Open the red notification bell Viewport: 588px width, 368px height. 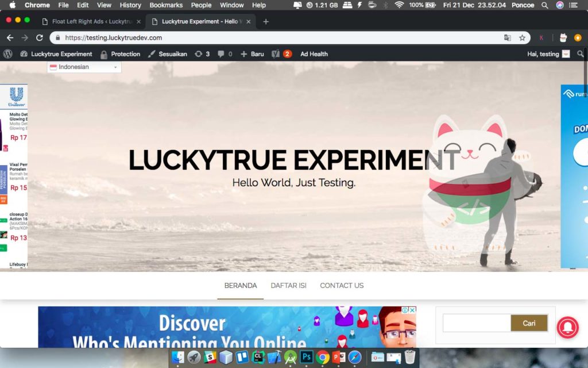tap(567, 327)
